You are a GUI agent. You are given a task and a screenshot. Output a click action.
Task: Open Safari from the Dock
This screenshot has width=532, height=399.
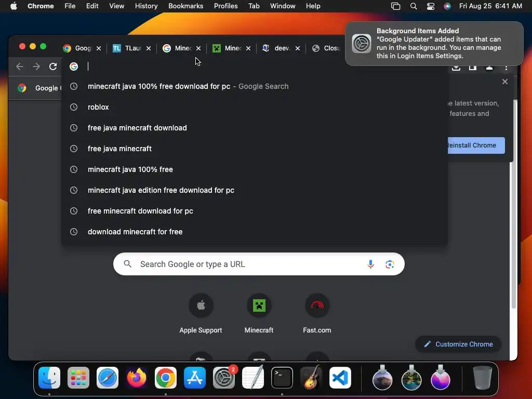click(x=108, y=378)
